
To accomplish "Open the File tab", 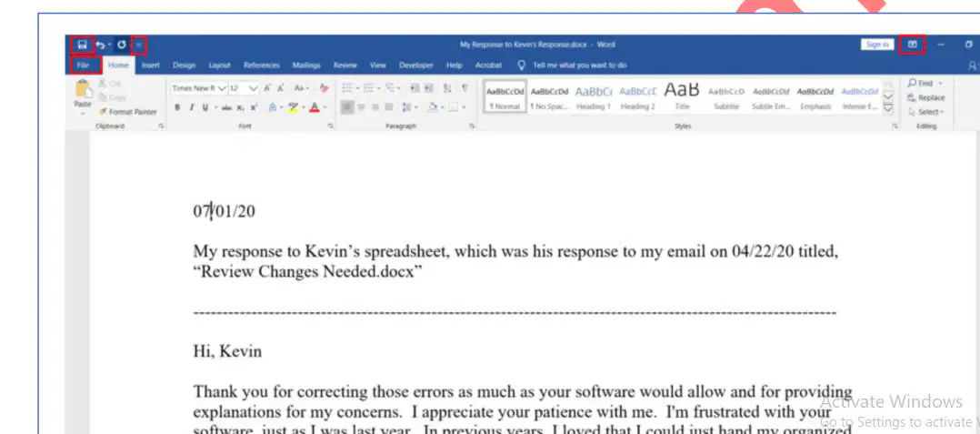I will (x=83, y=65).
